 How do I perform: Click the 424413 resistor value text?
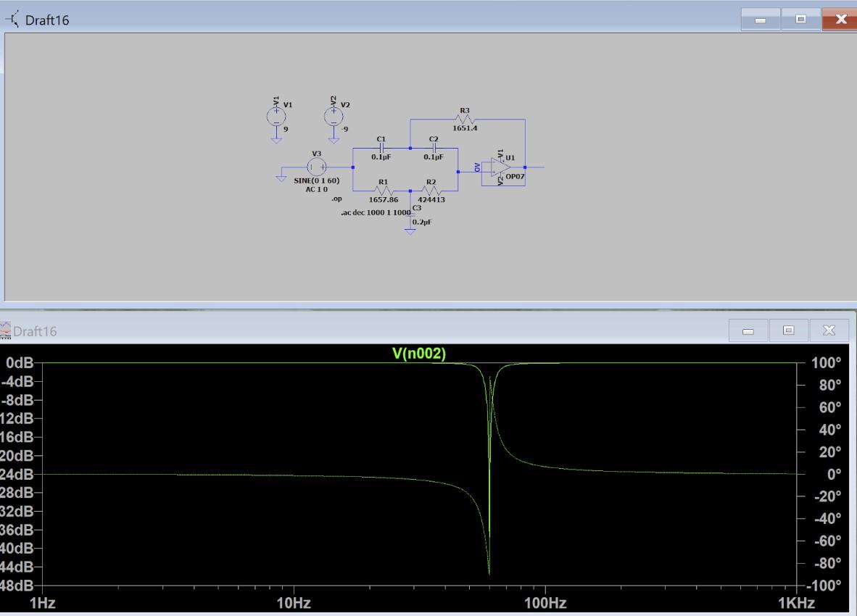431,200
